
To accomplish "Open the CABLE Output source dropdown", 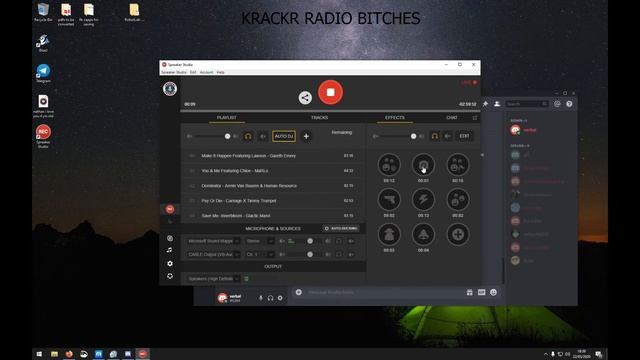I will click(213, 254).
